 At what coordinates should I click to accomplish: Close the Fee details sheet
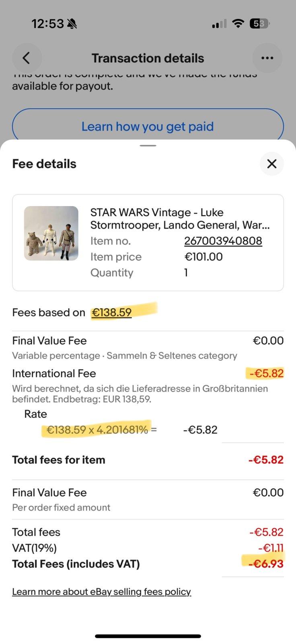click(272, 164)
